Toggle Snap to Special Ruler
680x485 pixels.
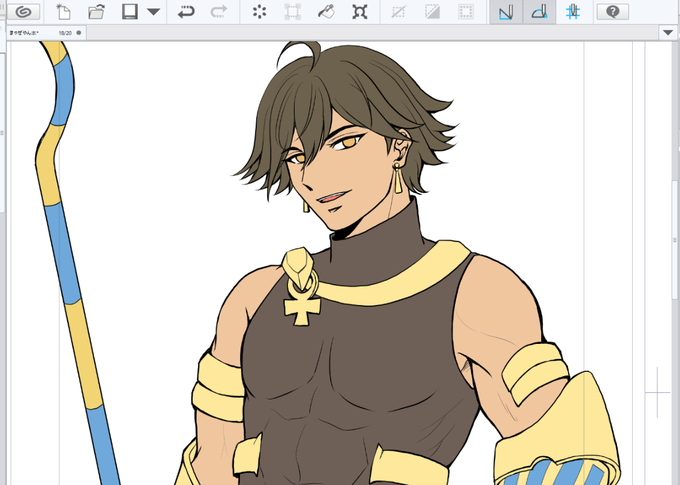(539, 12)
